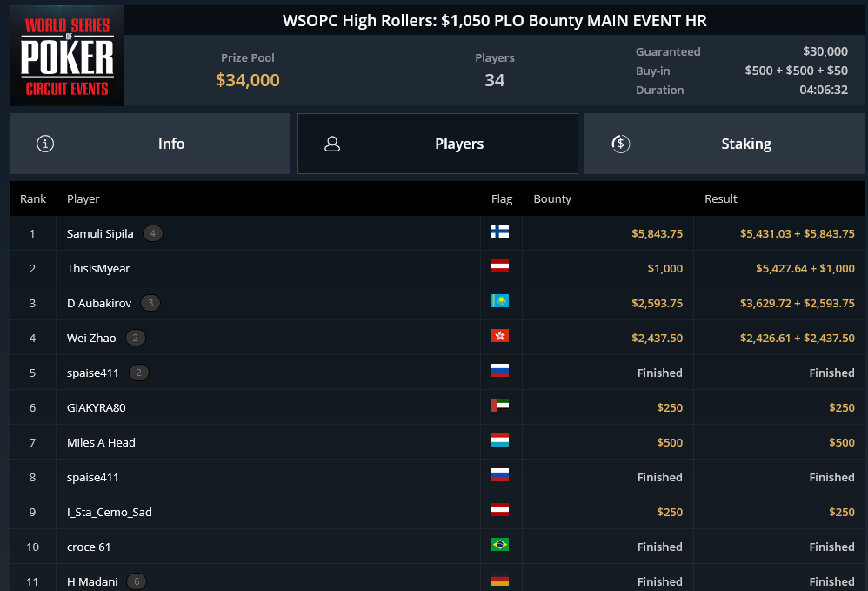
Task: Open the Info tab
Action: click(x=150, y=144)
